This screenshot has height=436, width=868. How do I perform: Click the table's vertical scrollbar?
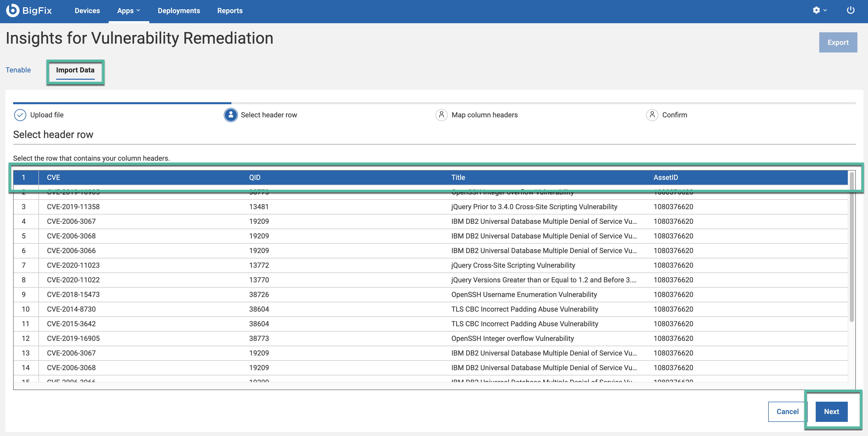(852, 248)
